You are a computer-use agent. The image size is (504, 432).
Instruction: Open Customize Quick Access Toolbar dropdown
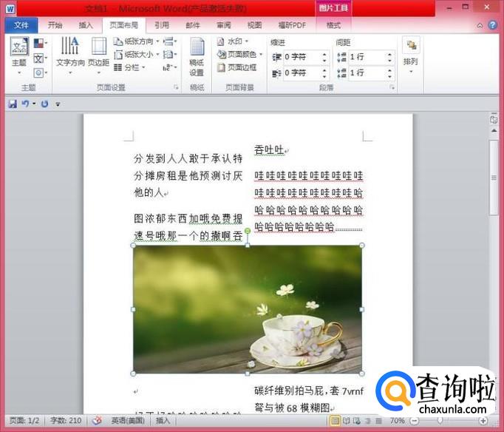(x=58, y=104)
